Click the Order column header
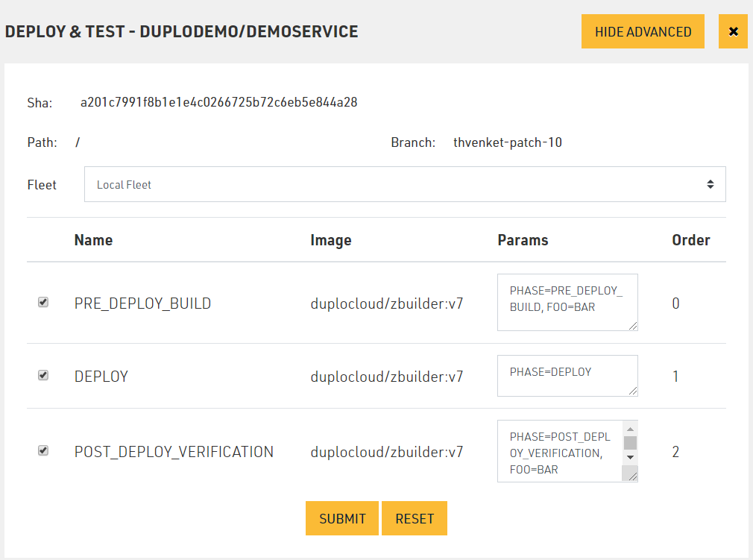753x560 pixels. tap(690, 240)
